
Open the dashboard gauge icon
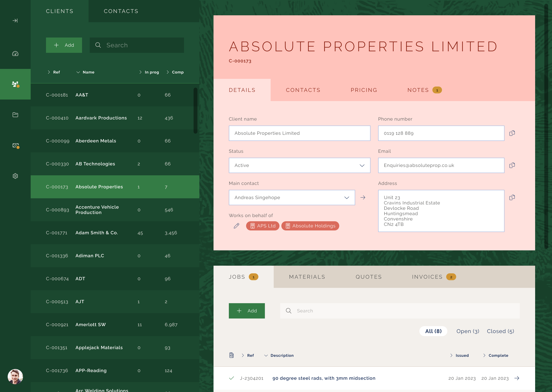point(15,54)
